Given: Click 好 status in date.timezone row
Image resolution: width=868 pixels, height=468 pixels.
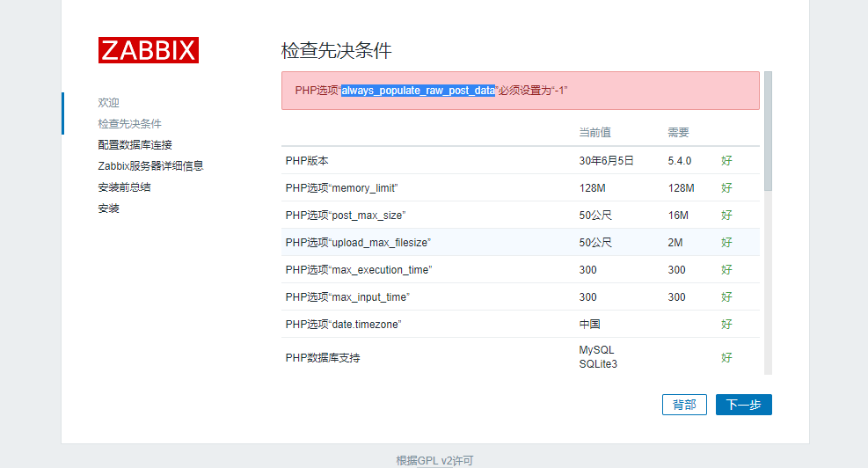Looking at the screenshot, I should [x=726, y=324].
